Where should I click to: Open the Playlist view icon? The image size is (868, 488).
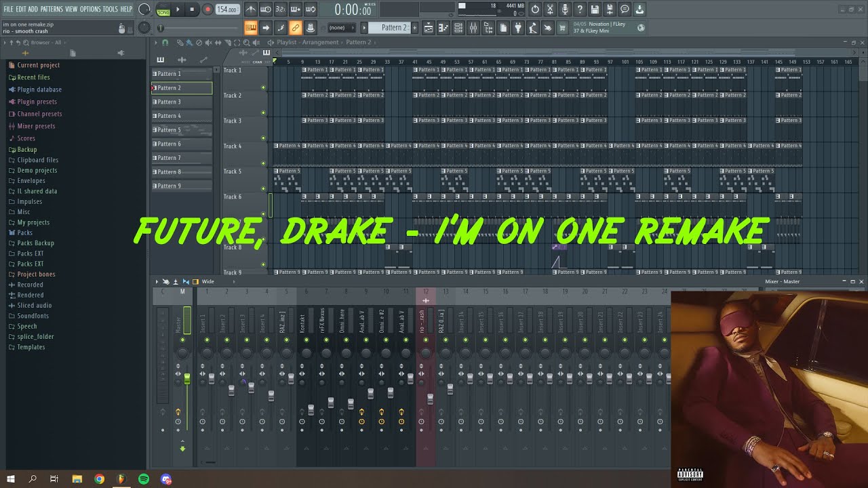tap(429, 28)
